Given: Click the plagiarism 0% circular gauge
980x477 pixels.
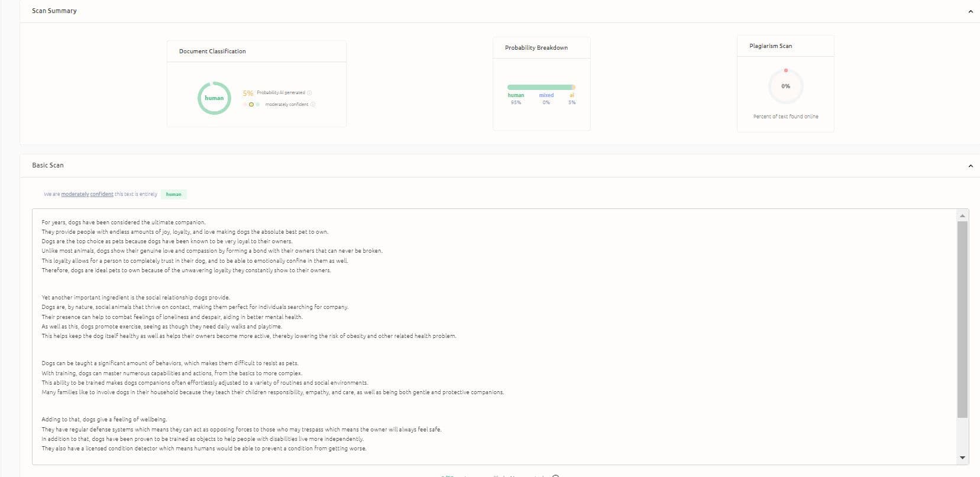Looking at the screenshot, I should pos(785,86).
